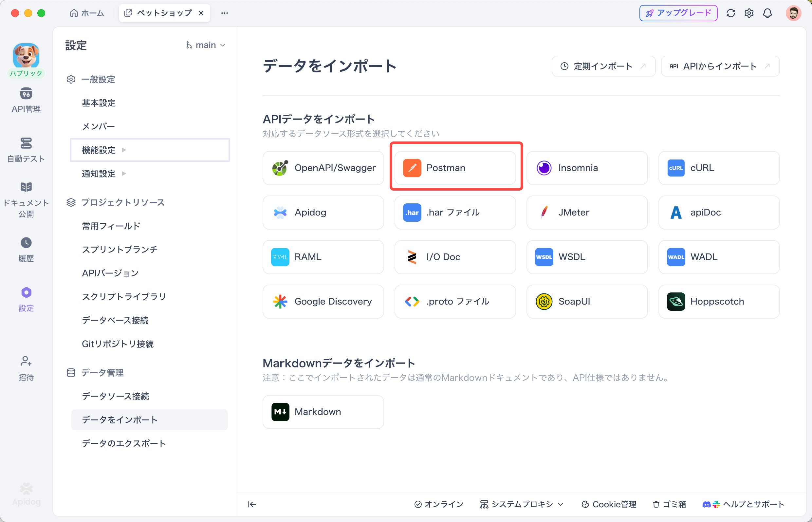Expand the 機能設定 submenu

click(149, 150)
